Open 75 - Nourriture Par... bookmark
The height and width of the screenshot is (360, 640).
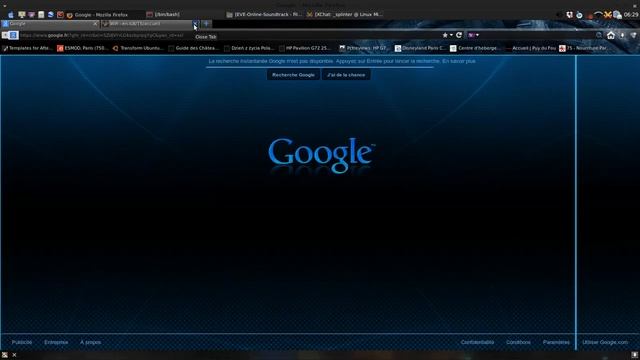tap(584, 48)
